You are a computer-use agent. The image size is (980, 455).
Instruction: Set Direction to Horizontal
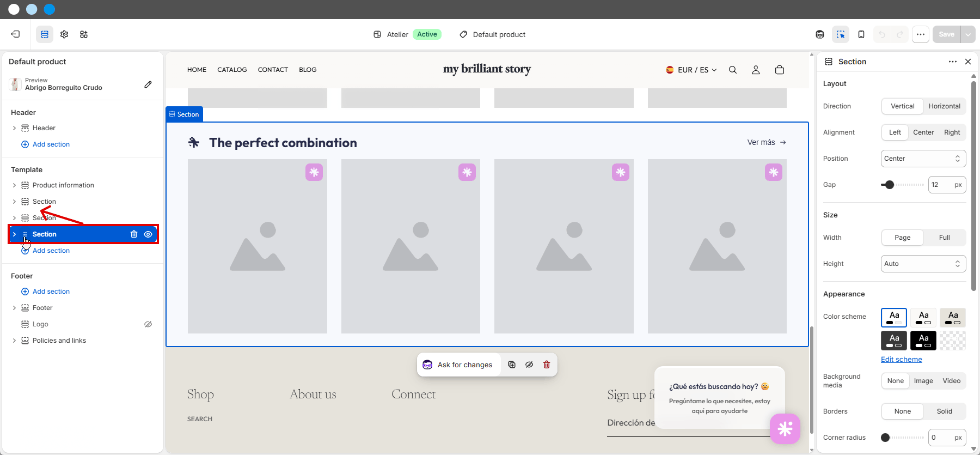[x=945, y=106]
